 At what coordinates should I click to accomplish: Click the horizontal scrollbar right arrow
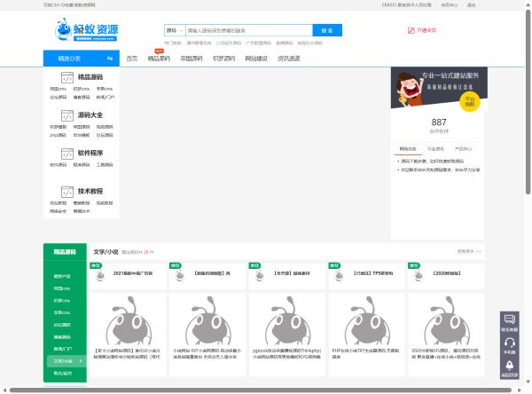520,390
